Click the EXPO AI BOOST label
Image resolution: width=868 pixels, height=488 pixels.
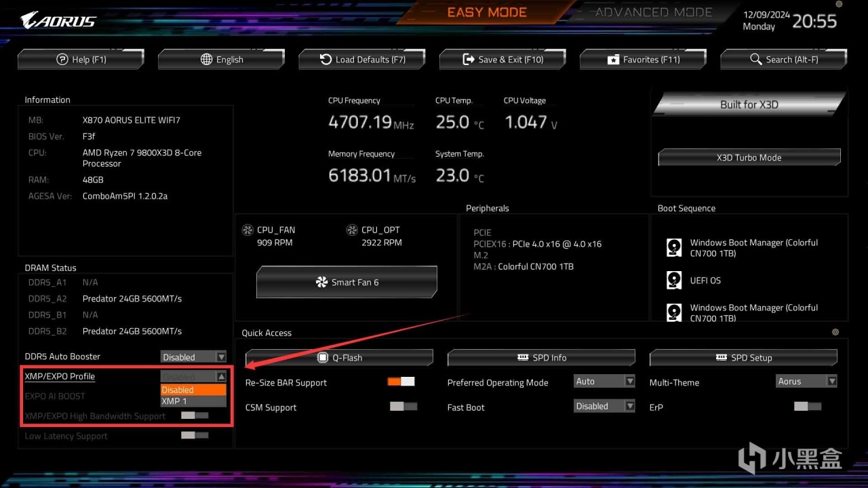tap(55, 396)
